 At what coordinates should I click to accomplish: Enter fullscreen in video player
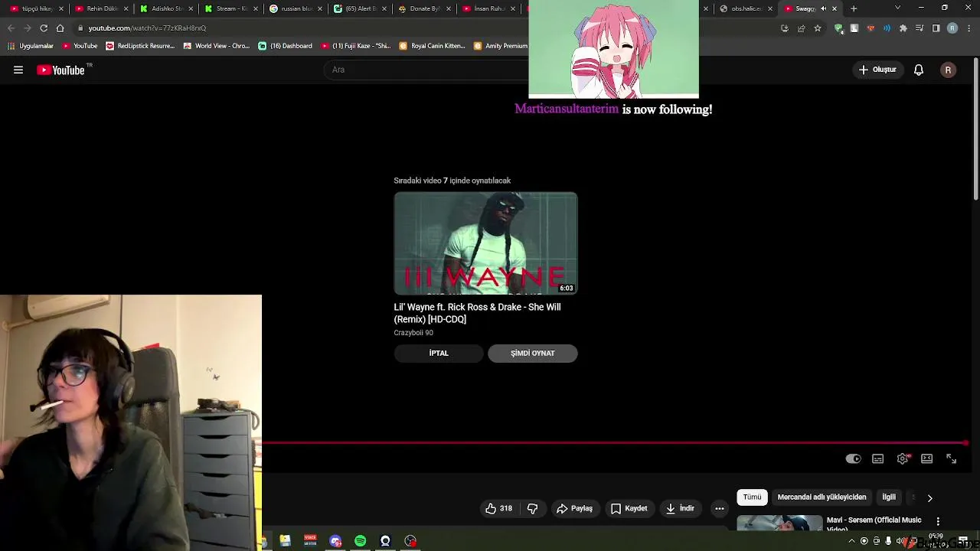point(952,458)
